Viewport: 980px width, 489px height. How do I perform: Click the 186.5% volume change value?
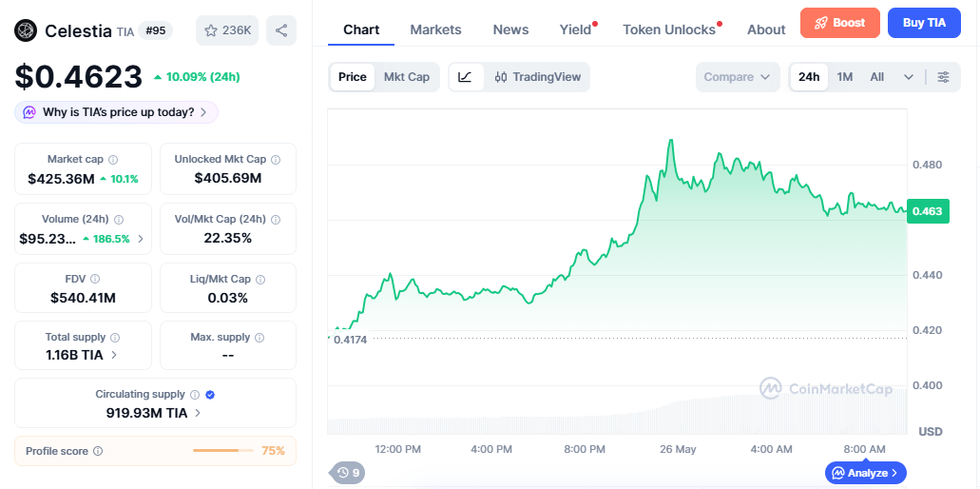pos(106,238)
